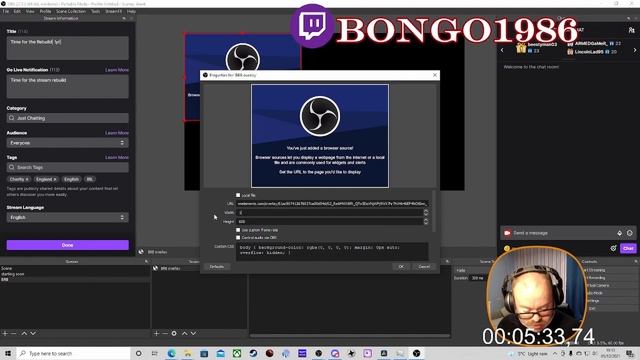Adjust the Height spinner arrows

tap(426, 221)
